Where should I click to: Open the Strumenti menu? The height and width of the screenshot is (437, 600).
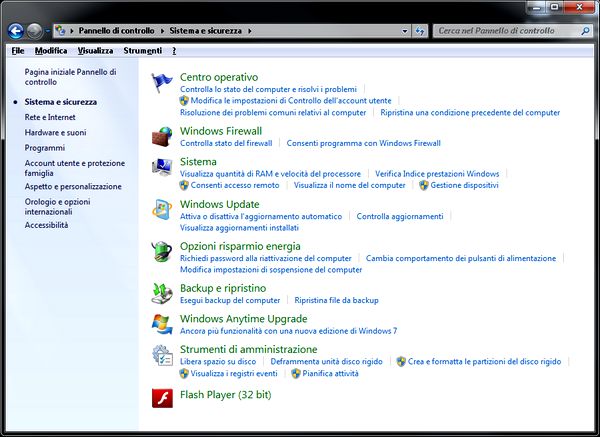143,51
